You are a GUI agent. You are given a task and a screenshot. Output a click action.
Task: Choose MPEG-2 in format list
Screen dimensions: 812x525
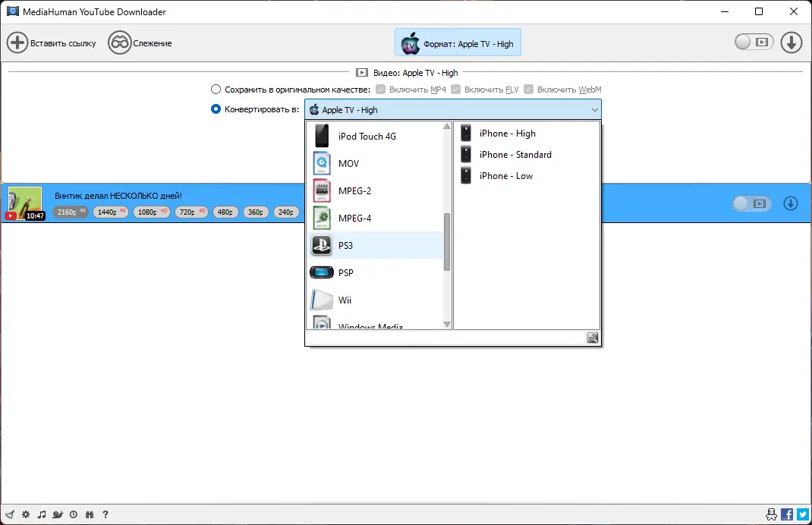click(376, 191)
